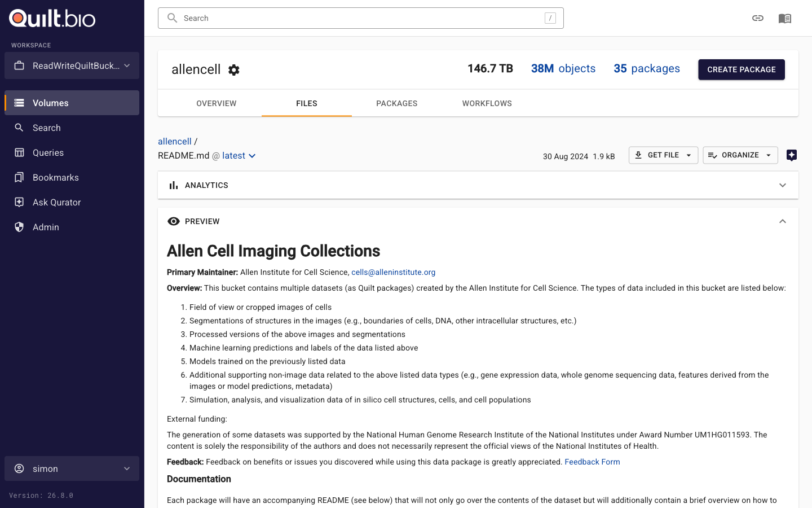The width and height of the screenshot is (812, 508).
Task: Click the cells@alleninstitute.org email link
Action: 394,272
